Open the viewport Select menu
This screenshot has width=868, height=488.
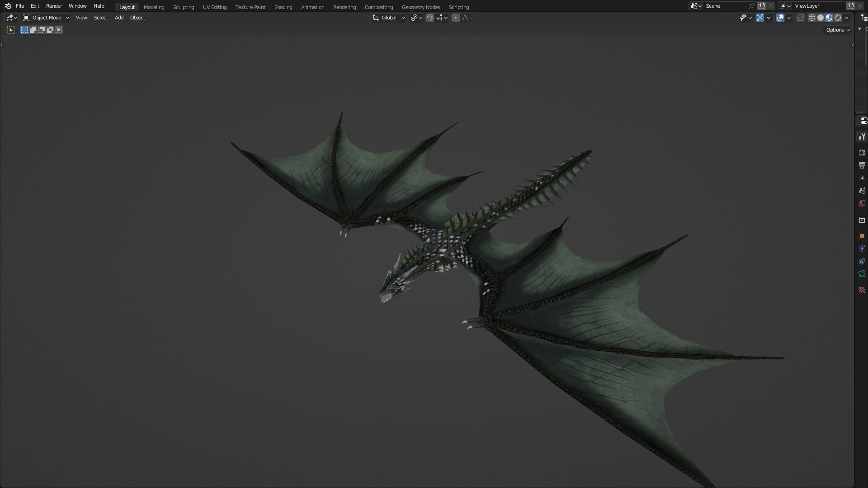click(x=101, y=18)
